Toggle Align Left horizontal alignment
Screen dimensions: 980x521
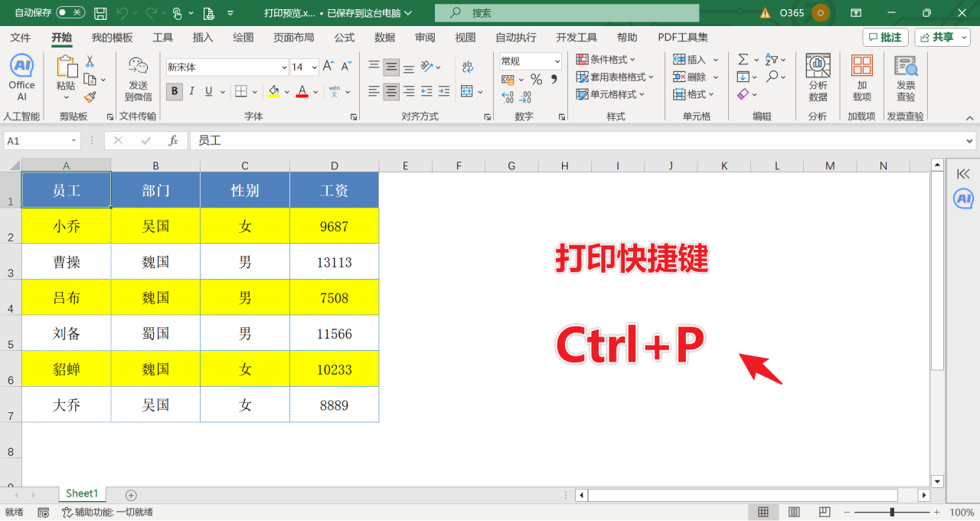pyautogui.click(x=374, y=92)
